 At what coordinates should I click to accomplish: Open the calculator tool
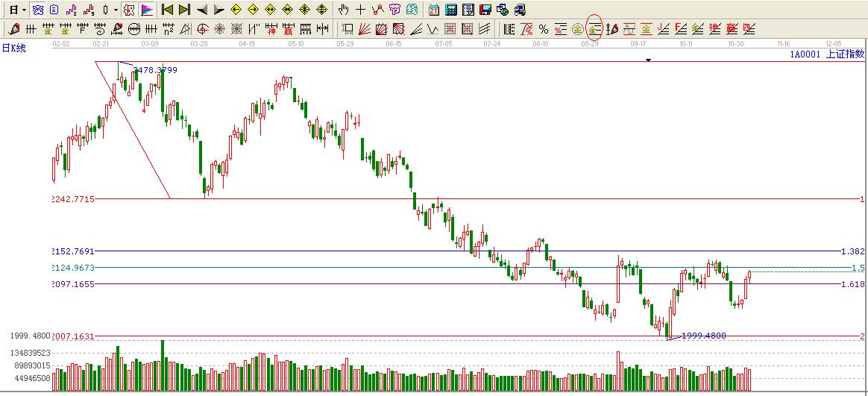pyautogui.click(x=451, y=10)
